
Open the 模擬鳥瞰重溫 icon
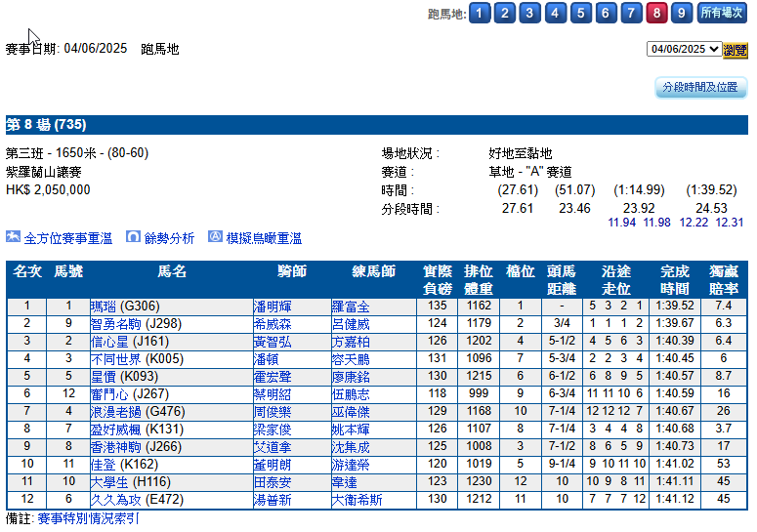pyautogui.click(x=215, y=237)
